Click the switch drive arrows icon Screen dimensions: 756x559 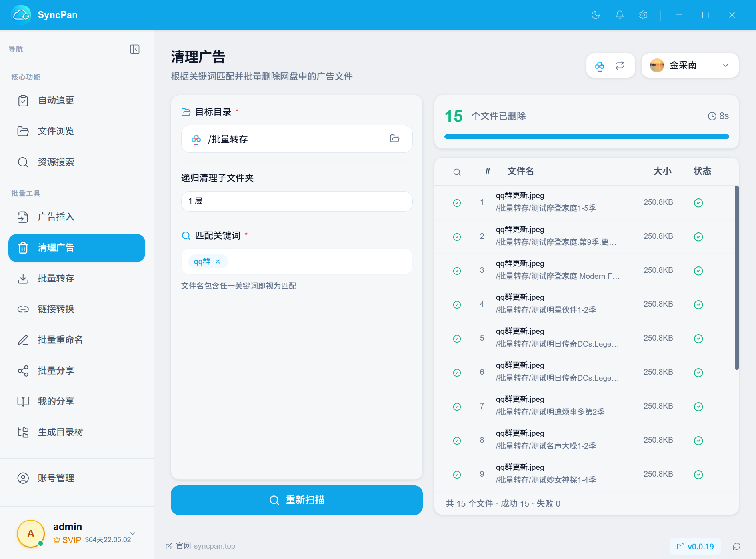pyautogui.click(x=620, y=66)
